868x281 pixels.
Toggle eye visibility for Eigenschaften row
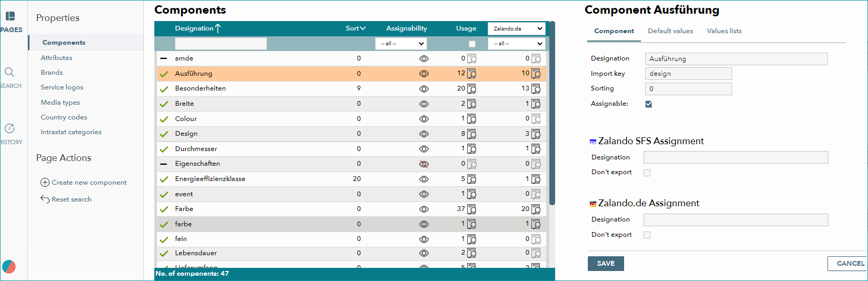click(x=423, y=164)
